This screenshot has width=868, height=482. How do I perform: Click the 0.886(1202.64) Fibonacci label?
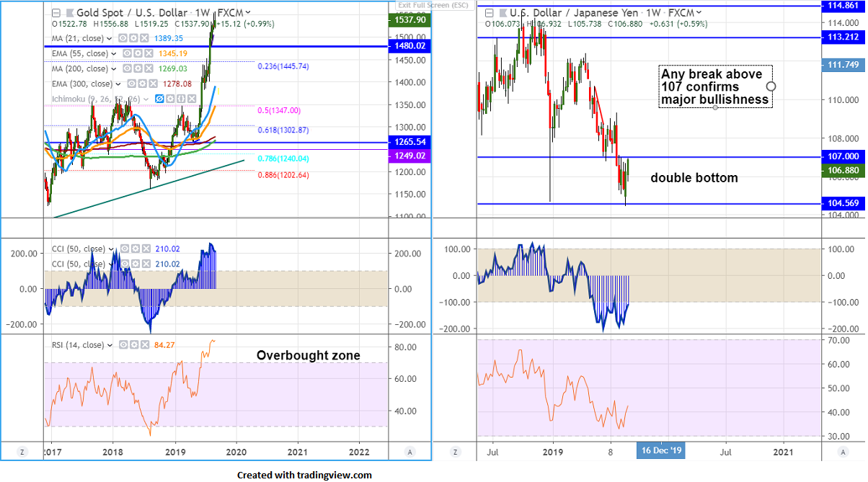tap(283, 174)
